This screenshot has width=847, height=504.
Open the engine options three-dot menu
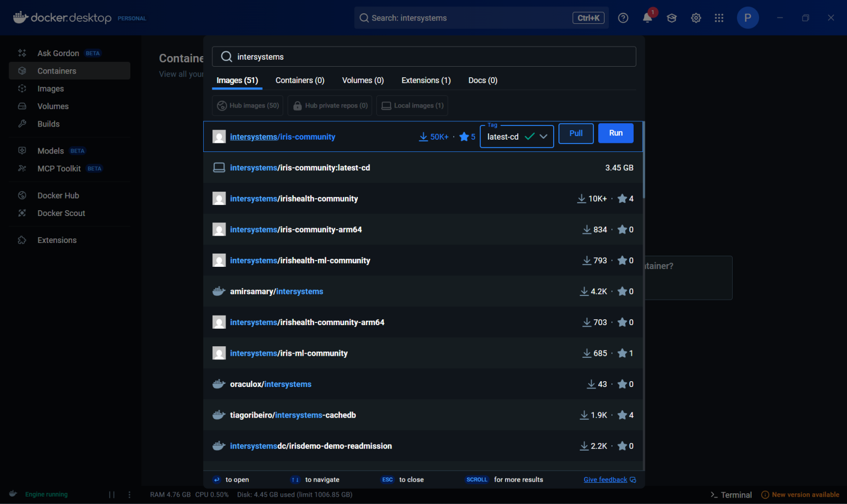[x=130, y=494]
